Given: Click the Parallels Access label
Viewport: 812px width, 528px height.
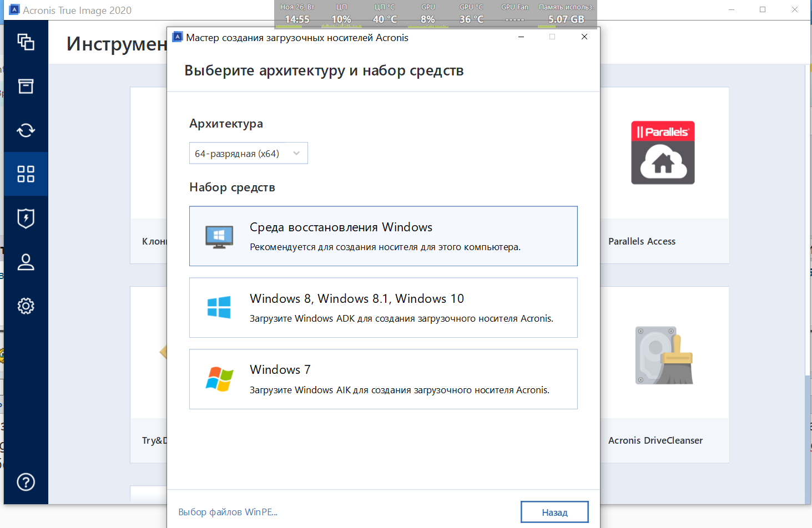Looking at the screenshot, I should tap(642, 241).
